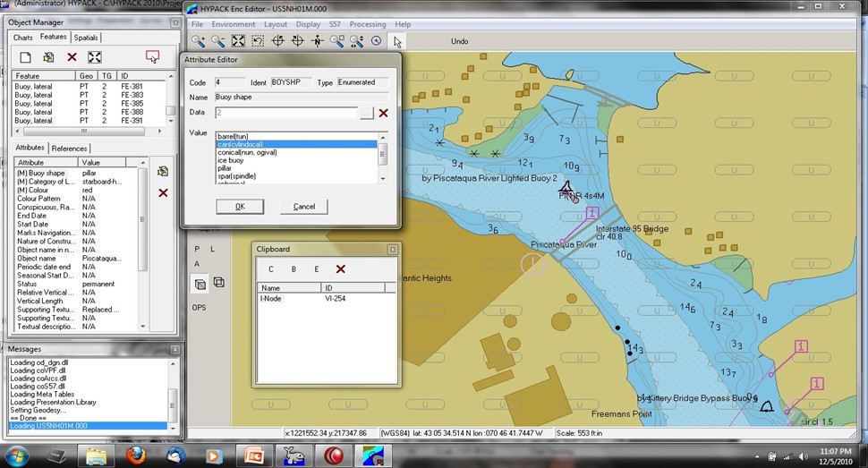This screenshot has height=468, width=868.
Task: Select feature row FE-388
Action: pos(89,112)
